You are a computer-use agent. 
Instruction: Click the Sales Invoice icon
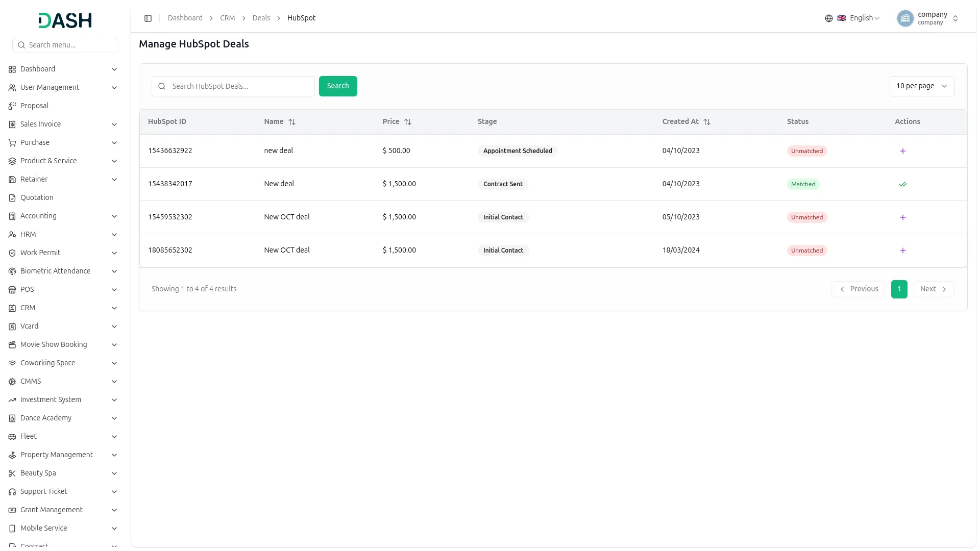[x=12, y=124]
